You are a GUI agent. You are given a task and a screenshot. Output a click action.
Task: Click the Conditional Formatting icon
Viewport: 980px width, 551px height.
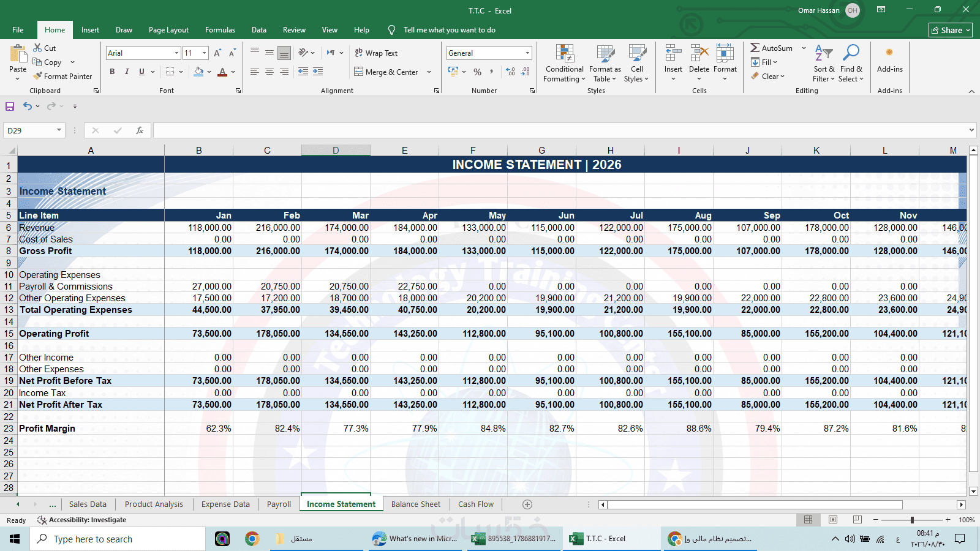pos(565,53)
